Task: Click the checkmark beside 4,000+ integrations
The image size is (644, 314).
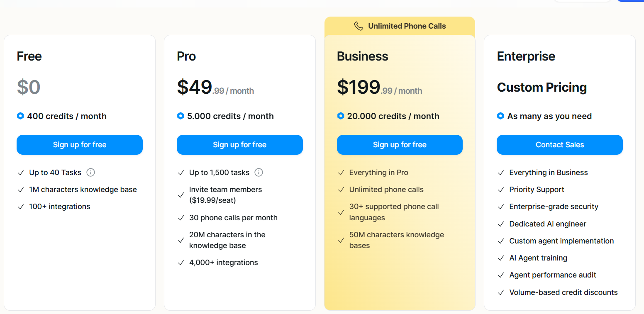Action: (x=181, y=263)
